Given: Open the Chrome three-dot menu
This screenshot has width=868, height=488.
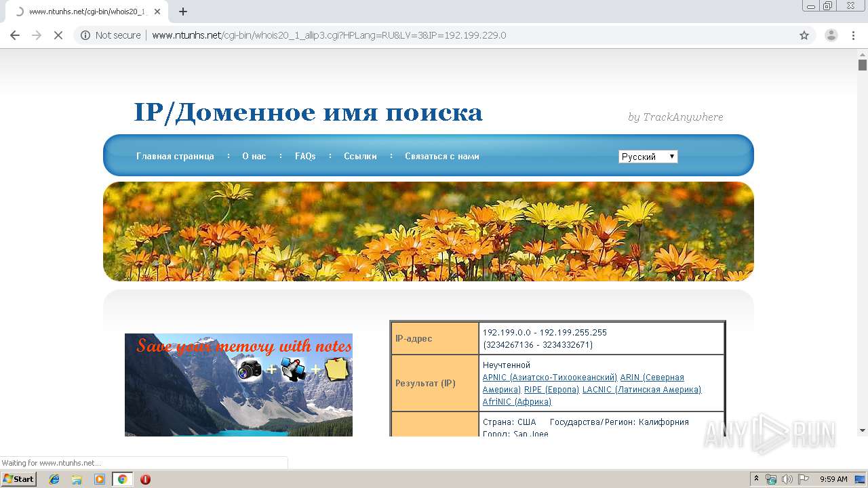Looking at the screenshot, I should coord(854,35).
